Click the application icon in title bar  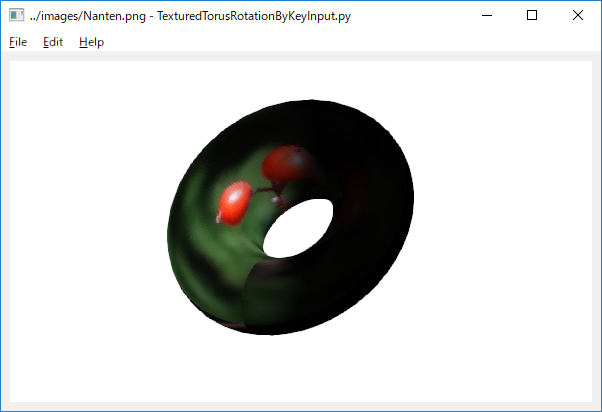coord(17,15)
